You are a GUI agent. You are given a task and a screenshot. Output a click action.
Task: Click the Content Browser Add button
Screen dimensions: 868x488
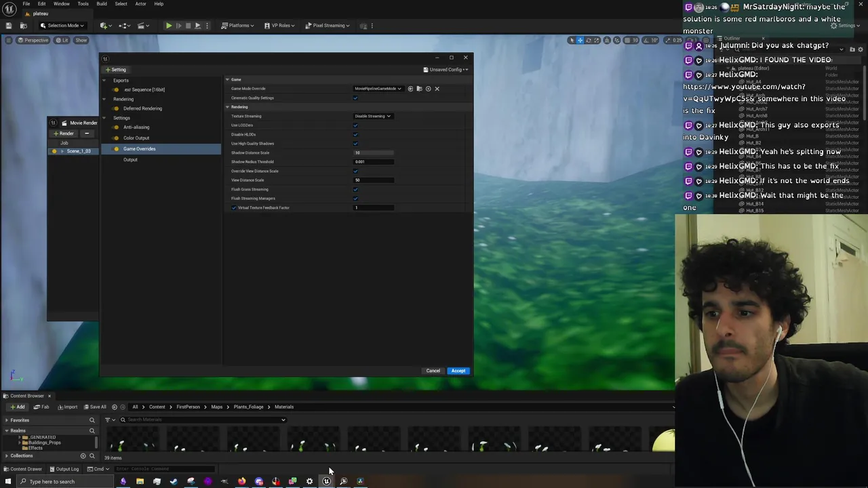pos(17,407)
